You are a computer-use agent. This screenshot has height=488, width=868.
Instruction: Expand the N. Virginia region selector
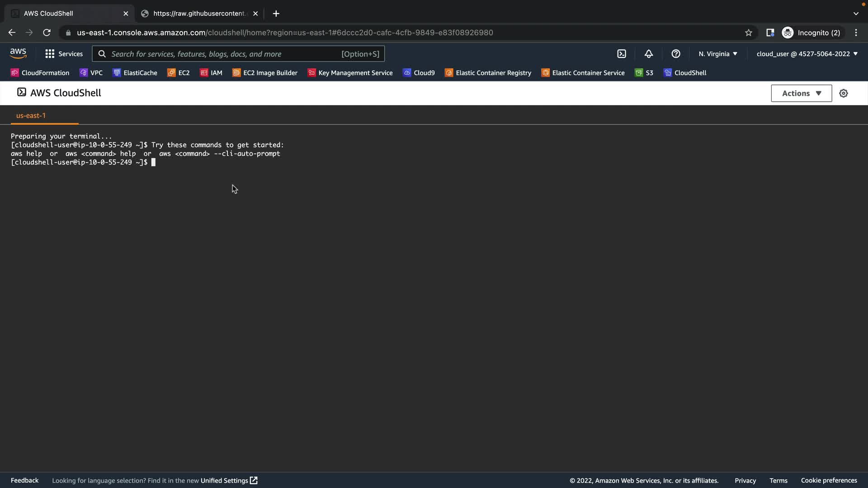point(718,54)
